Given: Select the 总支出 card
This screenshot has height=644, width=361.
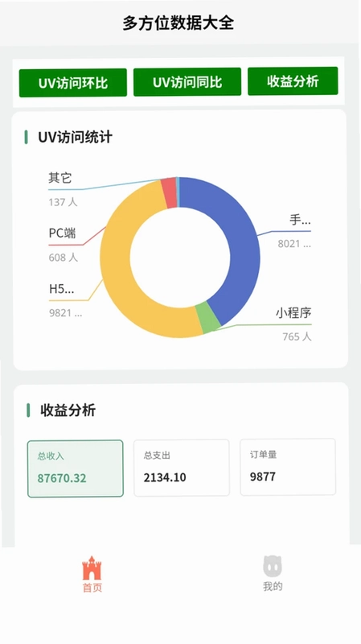Looking at the screenshot, I should tap(182, 468).
